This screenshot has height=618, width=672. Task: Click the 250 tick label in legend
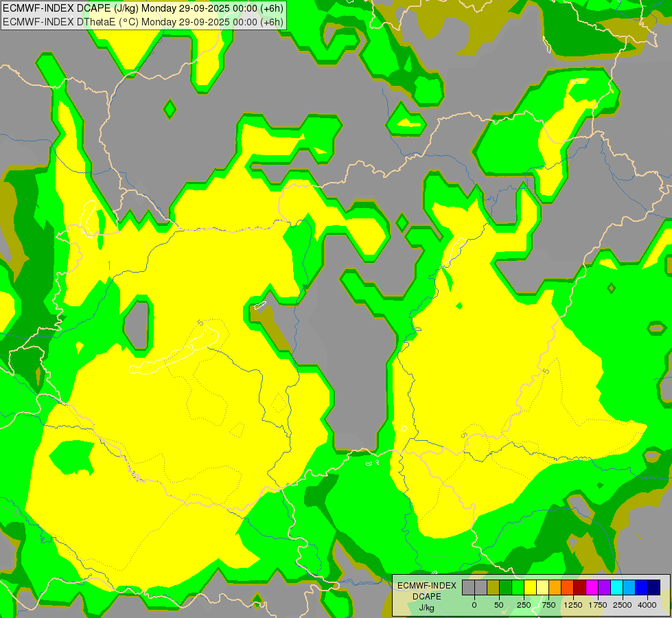point(523,605)
